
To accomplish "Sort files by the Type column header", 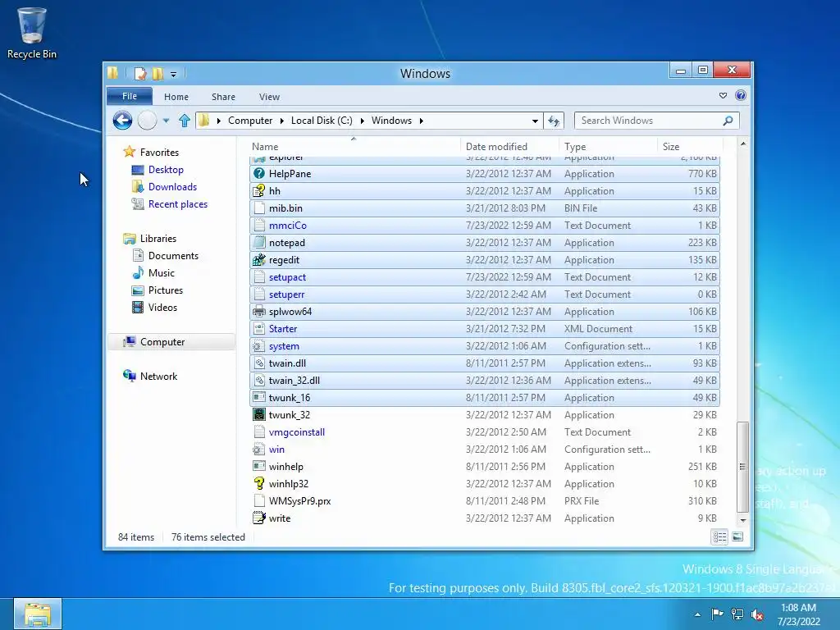I will pos(608,146).
